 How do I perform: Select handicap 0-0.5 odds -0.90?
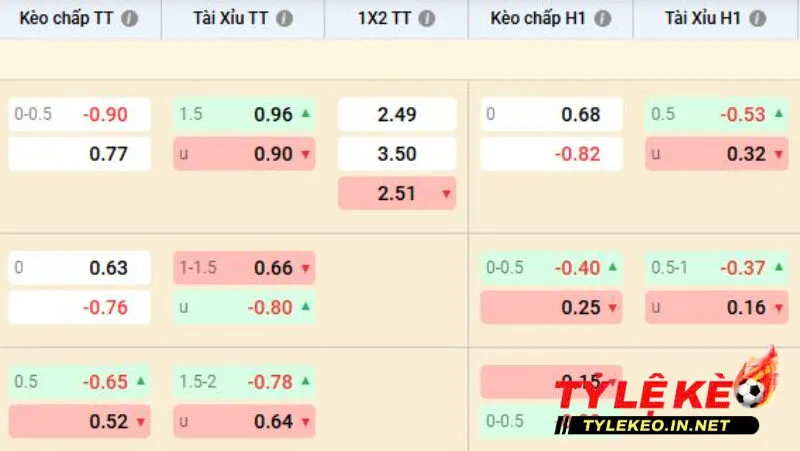click(79, 114)
